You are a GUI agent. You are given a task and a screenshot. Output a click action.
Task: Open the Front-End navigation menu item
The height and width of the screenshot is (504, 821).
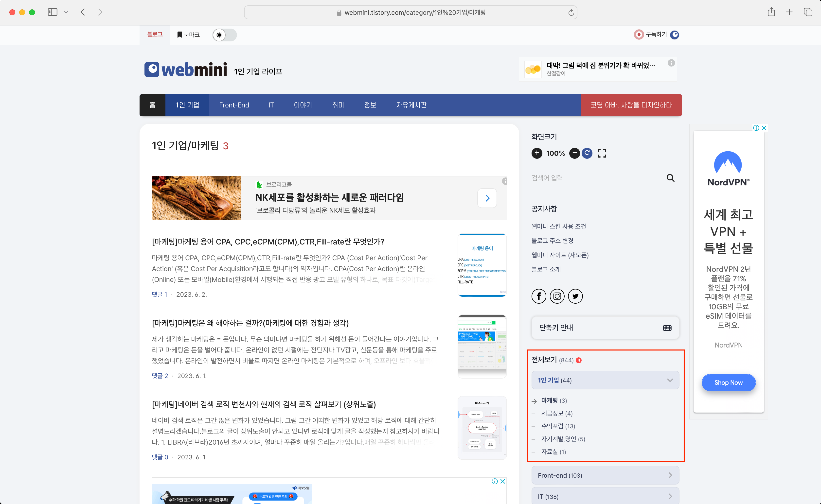pos(234,105)
